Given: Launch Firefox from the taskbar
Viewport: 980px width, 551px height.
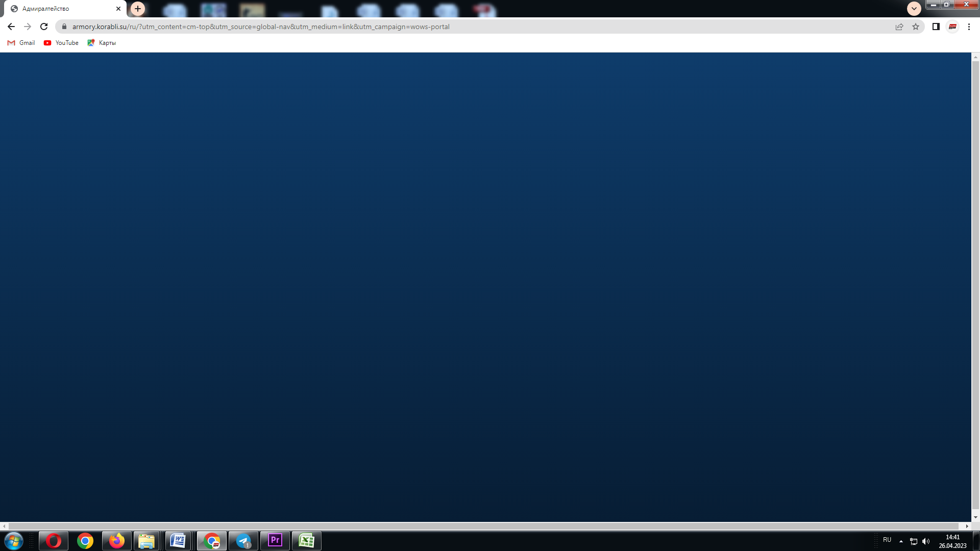Looking at the screenshot, I should [x=117, y=541].
